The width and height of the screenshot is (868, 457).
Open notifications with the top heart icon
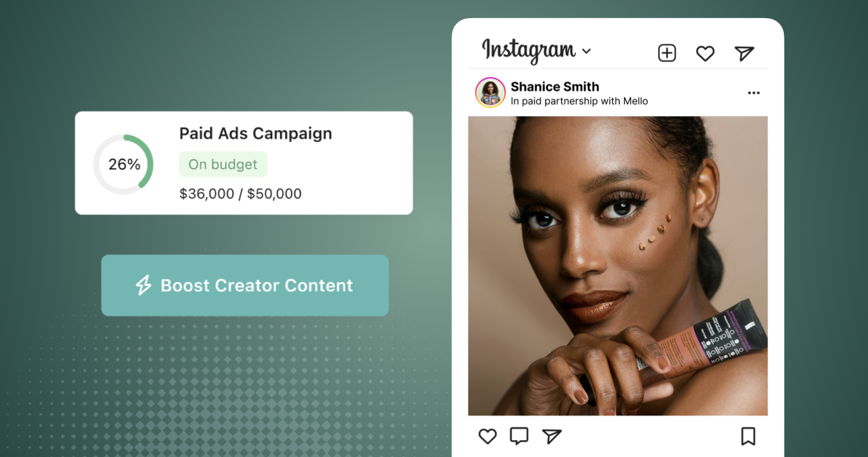click(705, 53)
